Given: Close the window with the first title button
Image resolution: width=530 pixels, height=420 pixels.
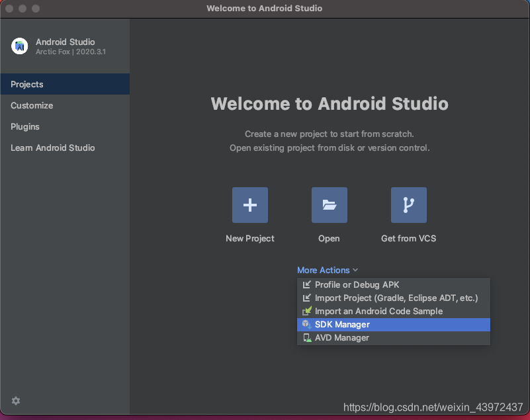Looking at the screenshot, I should coord(9,9).
